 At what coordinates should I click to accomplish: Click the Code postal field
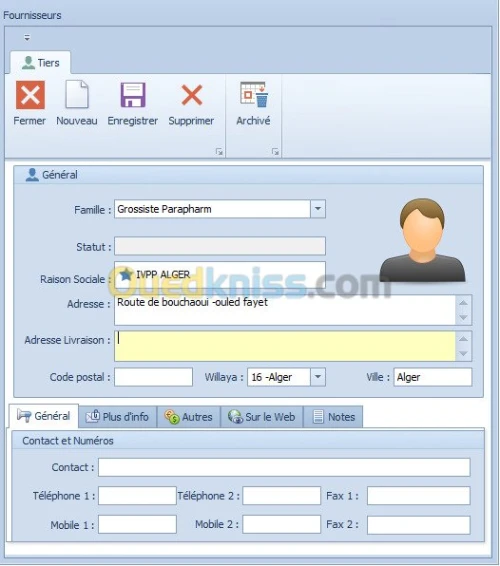click(x=153, y=377)
